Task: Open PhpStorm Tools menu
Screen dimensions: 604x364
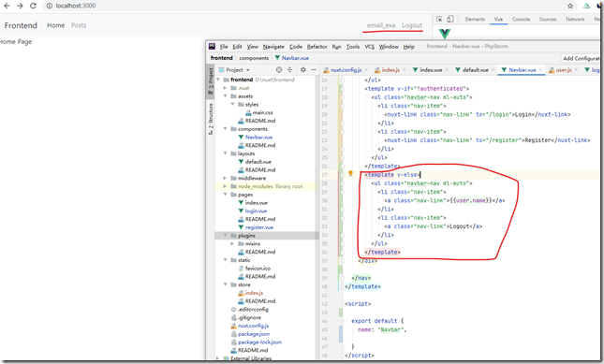Action: [x=353, y=47]
